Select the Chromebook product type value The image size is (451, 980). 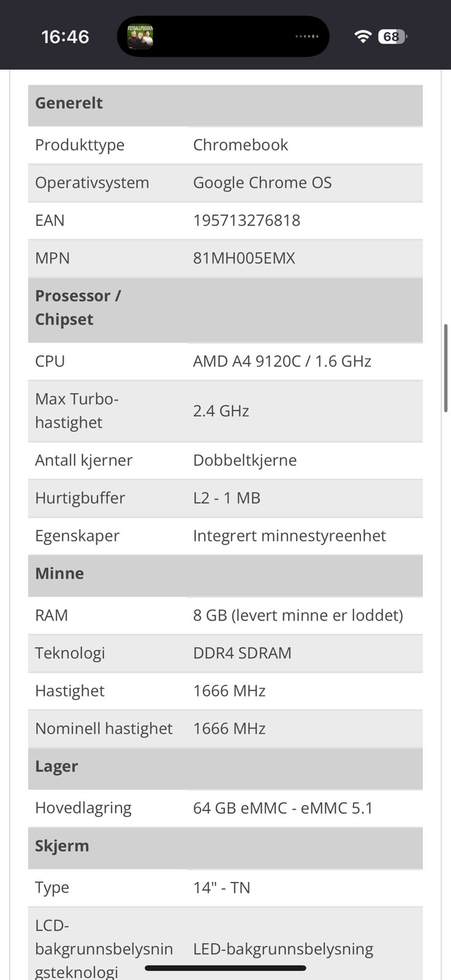click(240, 145)
